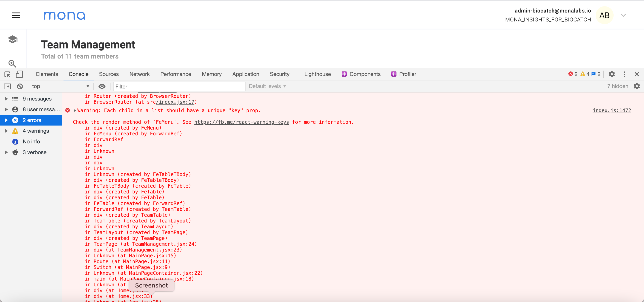Image resolution: width=644 pixels, height=302 pixels.
Task: Open the index.js:1472 source link
Action: click(x=612, y=110)
